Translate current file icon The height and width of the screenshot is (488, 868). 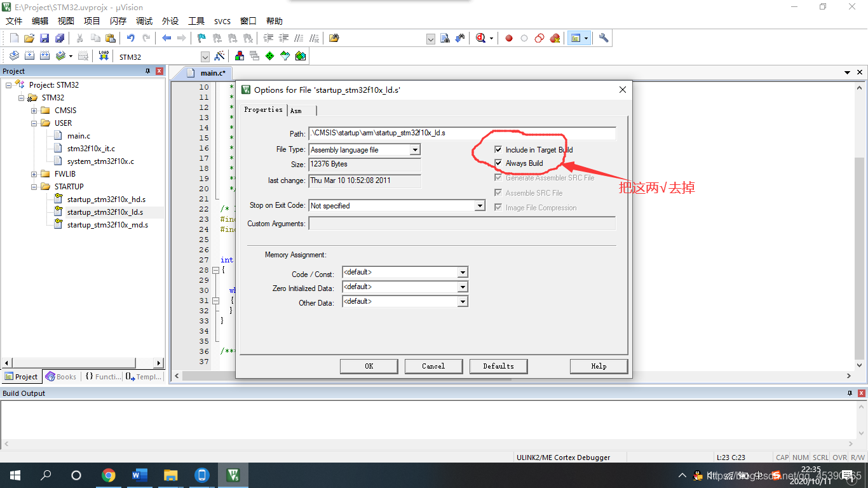click(x=14, y=56)
